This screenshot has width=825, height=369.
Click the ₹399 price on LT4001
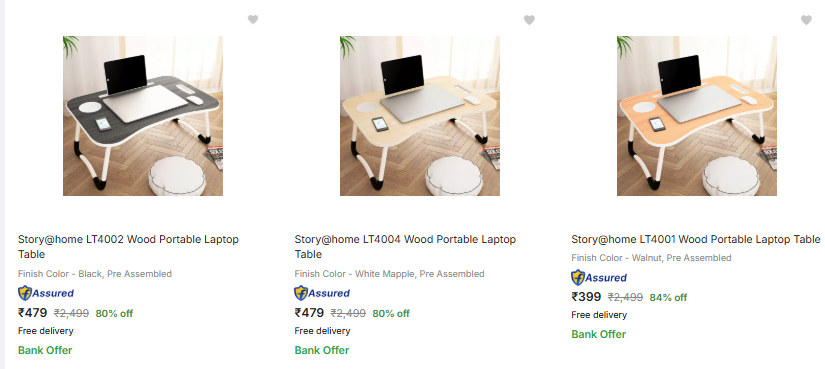[x=586, y=297]
